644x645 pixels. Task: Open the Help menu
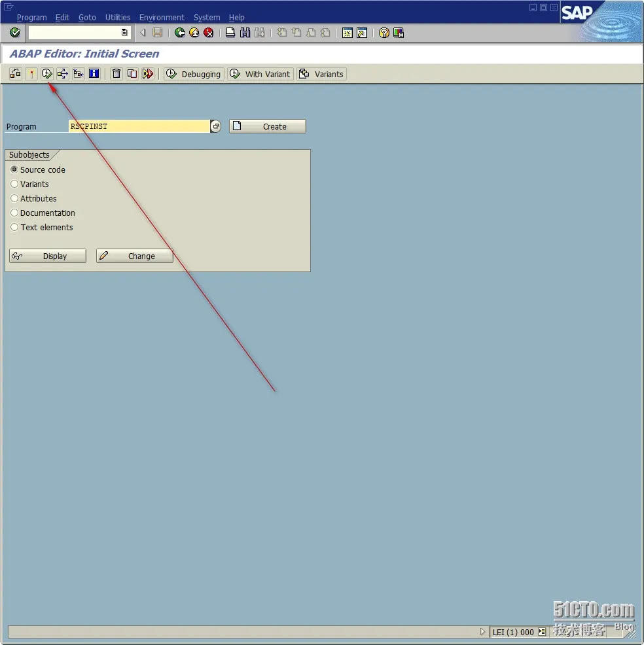(x=237, y=17)
